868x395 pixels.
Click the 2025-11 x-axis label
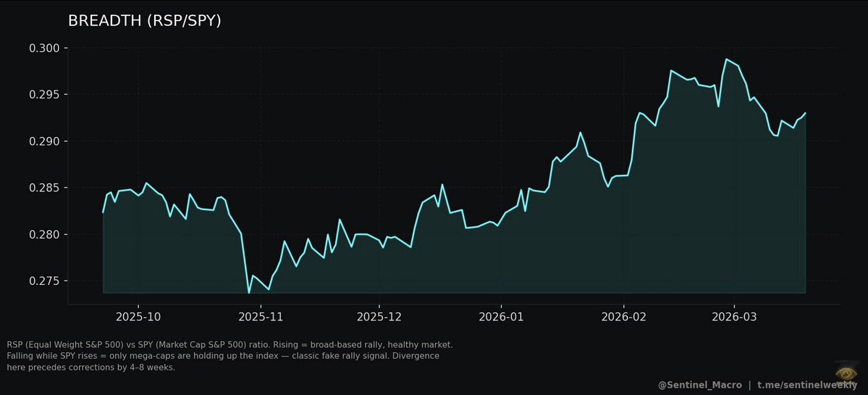[261, 317]
